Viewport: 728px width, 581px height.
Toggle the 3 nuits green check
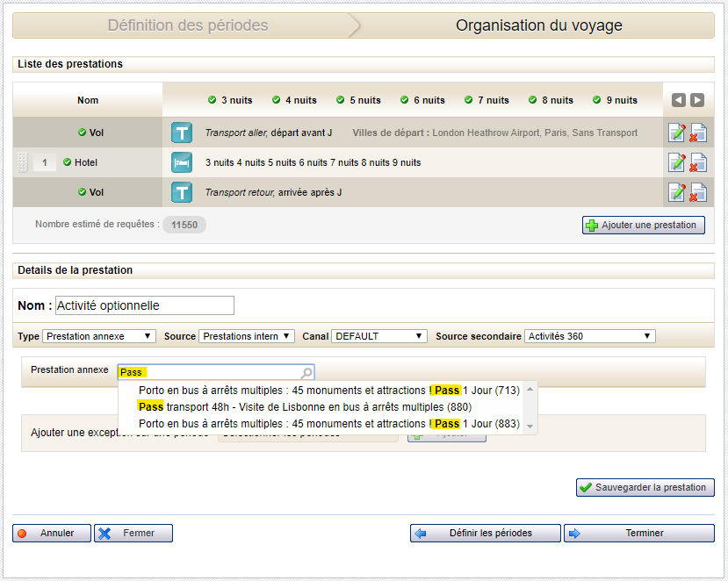click(212, 100)
